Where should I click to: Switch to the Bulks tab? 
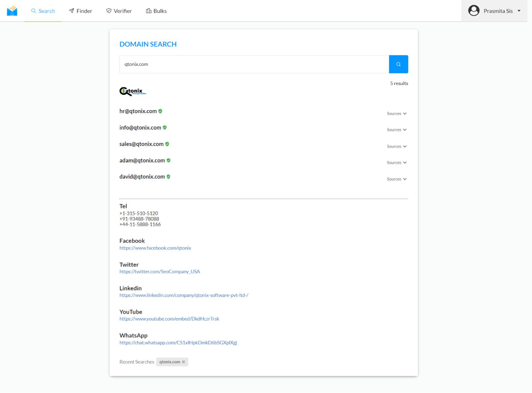pos(157,11)
